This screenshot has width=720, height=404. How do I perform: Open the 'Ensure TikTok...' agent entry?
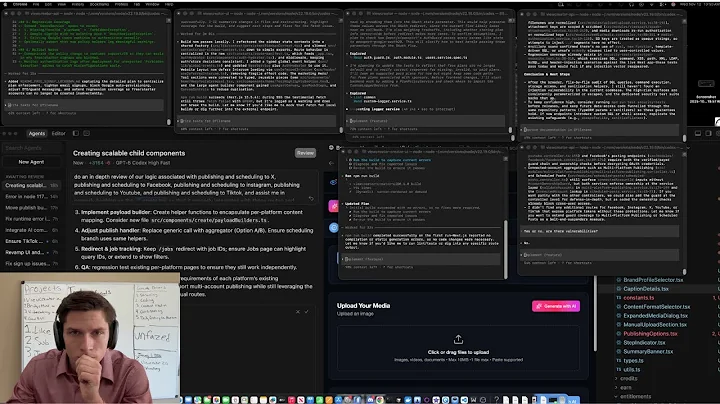(x=31, y=241)
